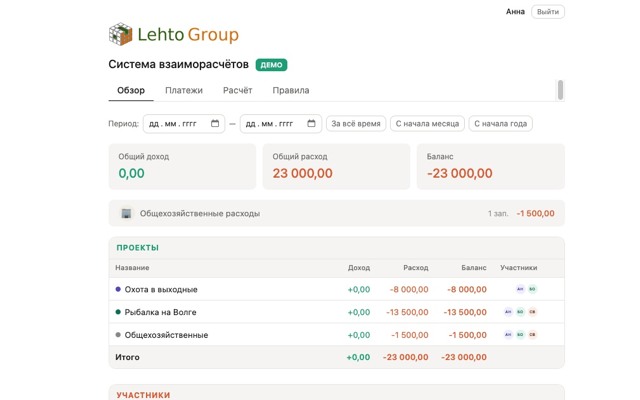Click the Выйти logout button
The width and height of the screenshot is (640, 400).
548,12
